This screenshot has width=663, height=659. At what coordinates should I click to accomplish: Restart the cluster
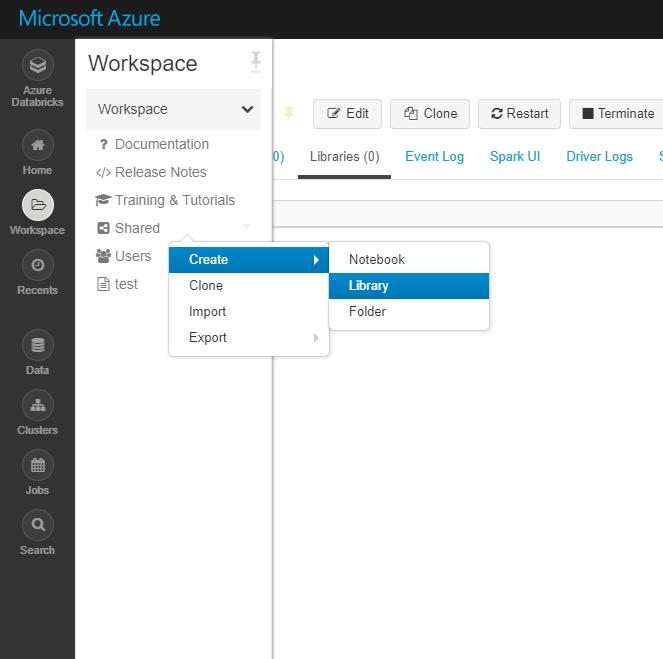coord(519,114)
